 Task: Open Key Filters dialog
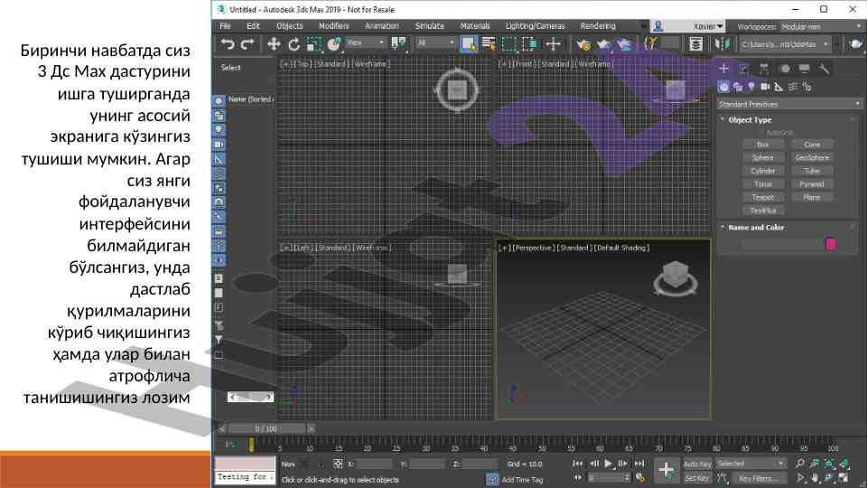click(759, 479)
